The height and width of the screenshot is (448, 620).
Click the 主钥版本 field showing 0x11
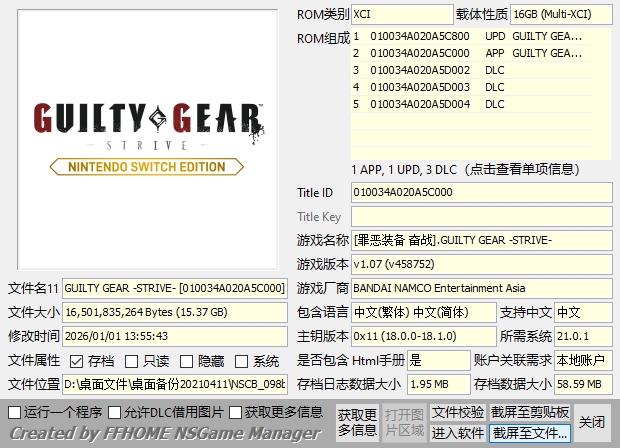click(423, 336)
